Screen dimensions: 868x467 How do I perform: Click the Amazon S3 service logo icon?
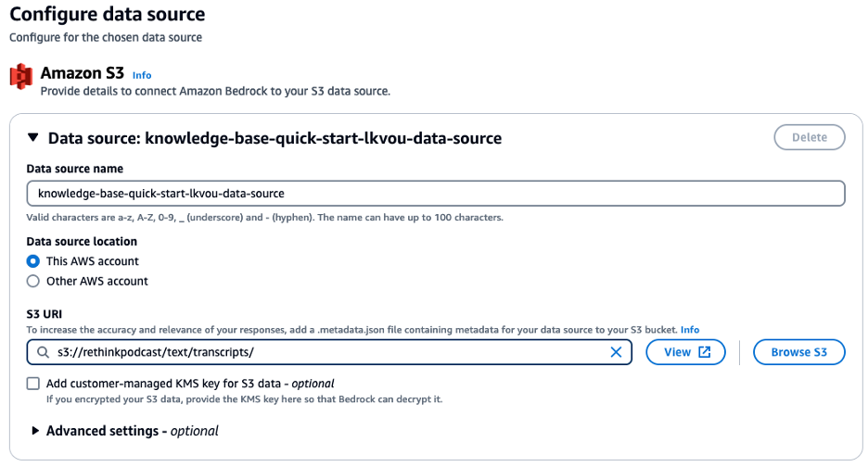21,76
